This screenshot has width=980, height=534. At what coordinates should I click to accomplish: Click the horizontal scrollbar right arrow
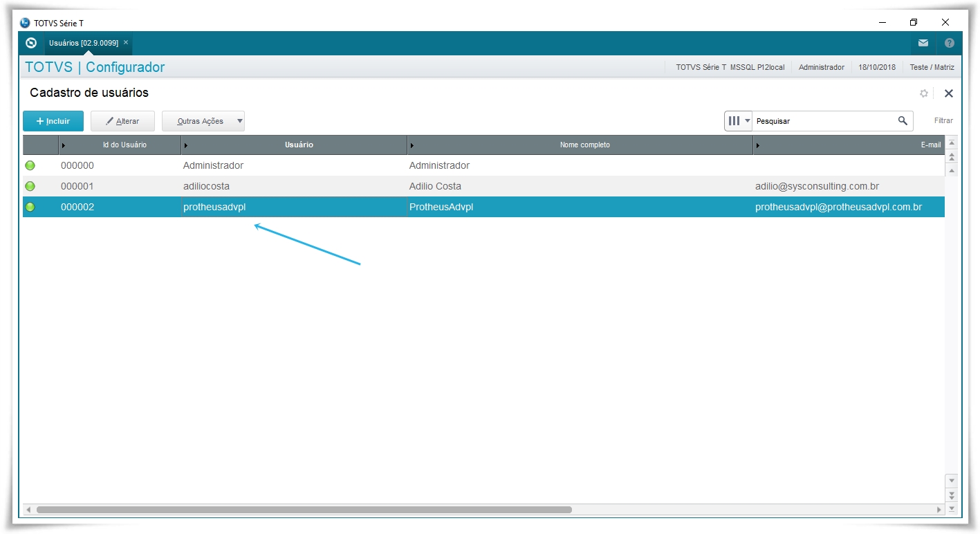pyautogui.click(x=939, y=510)
